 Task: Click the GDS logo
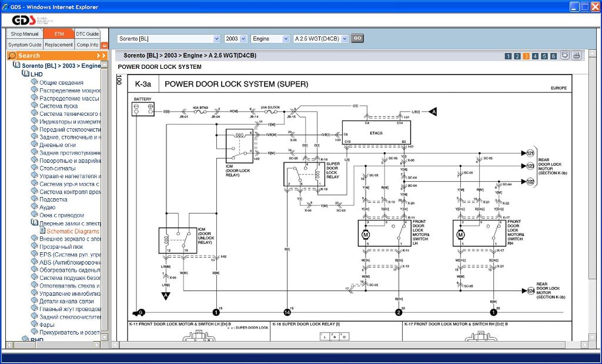[x=25, y=20]
